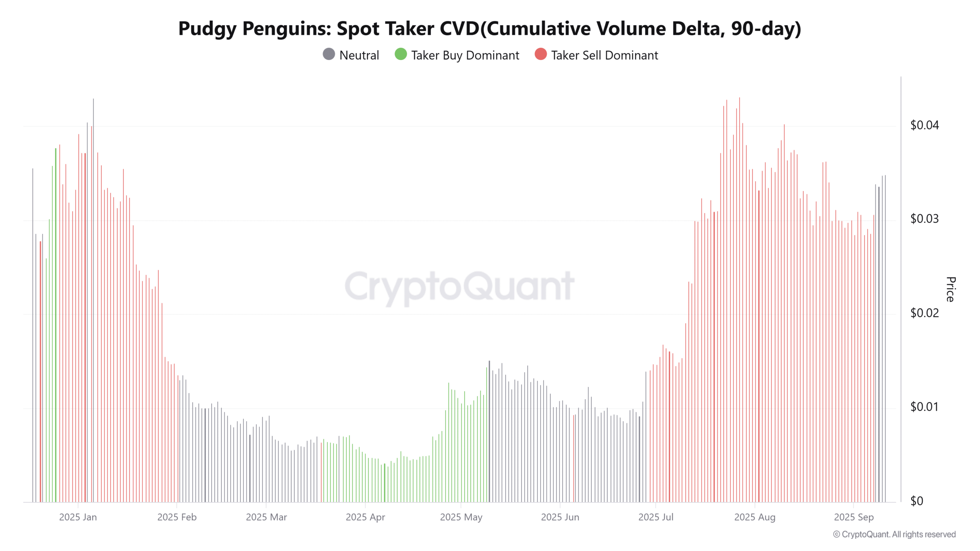
Task: Click the CryptoQuant watermark in chart center
Action: coord(459,286)
